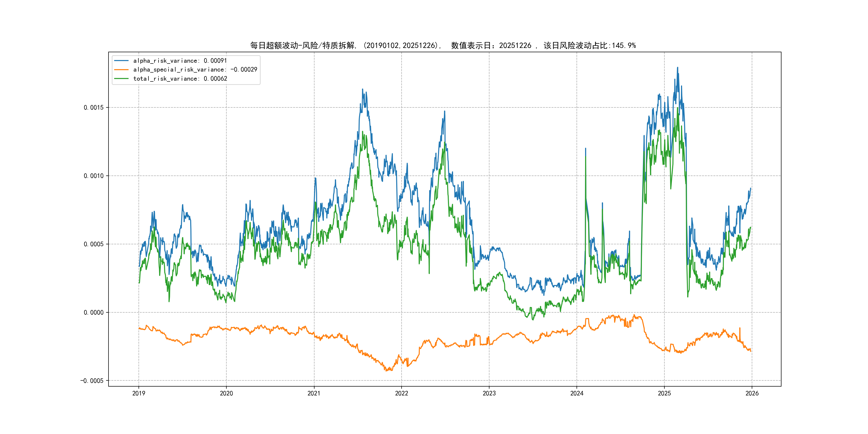Click the 2019 x-axis tick label
This screenshot has height=434, width=868.
point(139,393)
